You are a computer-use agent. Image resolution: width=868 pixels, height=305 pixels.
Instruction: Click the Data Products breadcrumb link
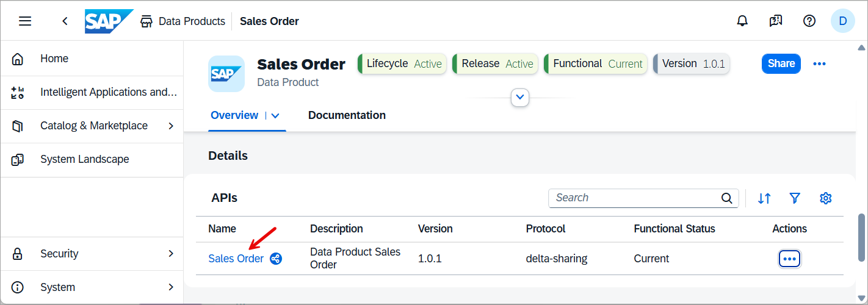point(192,21)
